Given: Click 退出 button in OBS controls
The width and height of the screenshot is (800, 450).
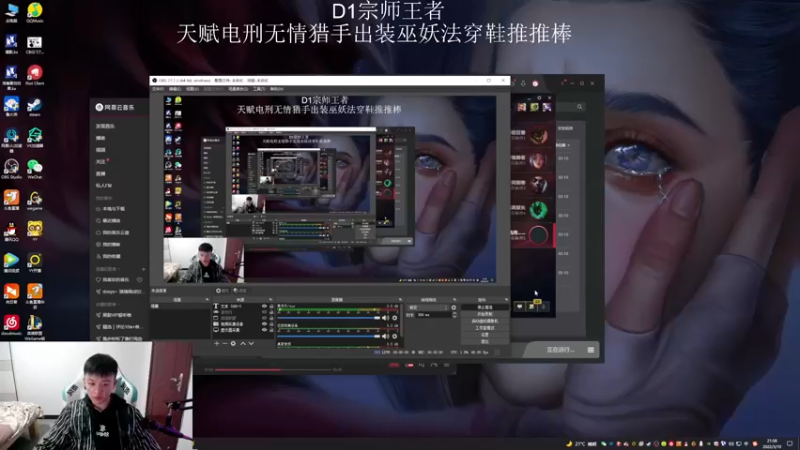Looking at the screenshot, I should click(x=485, y=341).
